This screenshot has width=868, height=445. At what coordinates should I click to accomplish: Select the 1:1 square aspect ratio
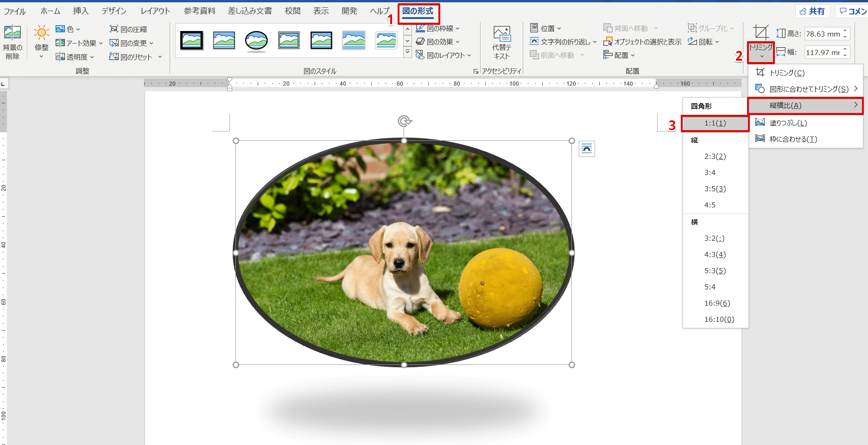click(x=716, y=123)
